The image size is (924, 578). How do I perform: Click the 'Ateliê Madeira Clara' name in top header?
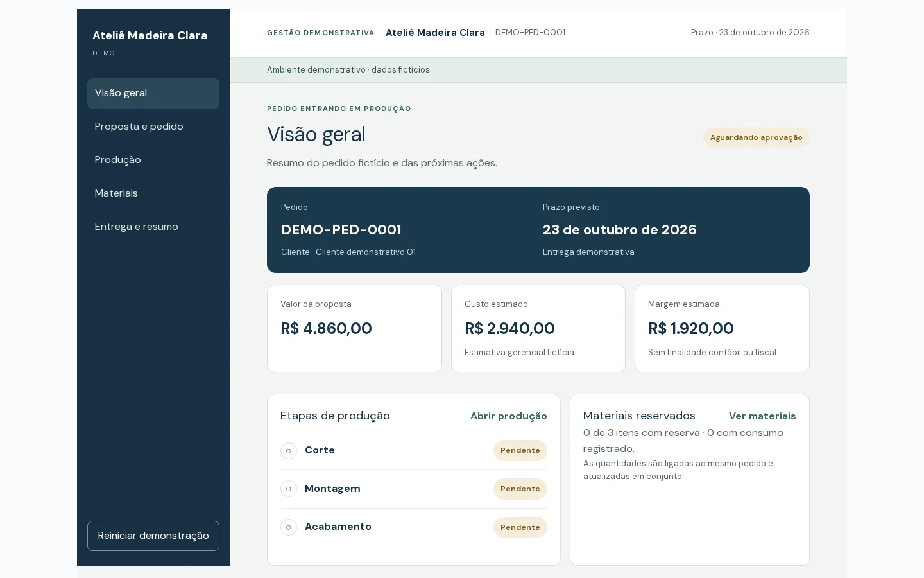tap(435, 33)
